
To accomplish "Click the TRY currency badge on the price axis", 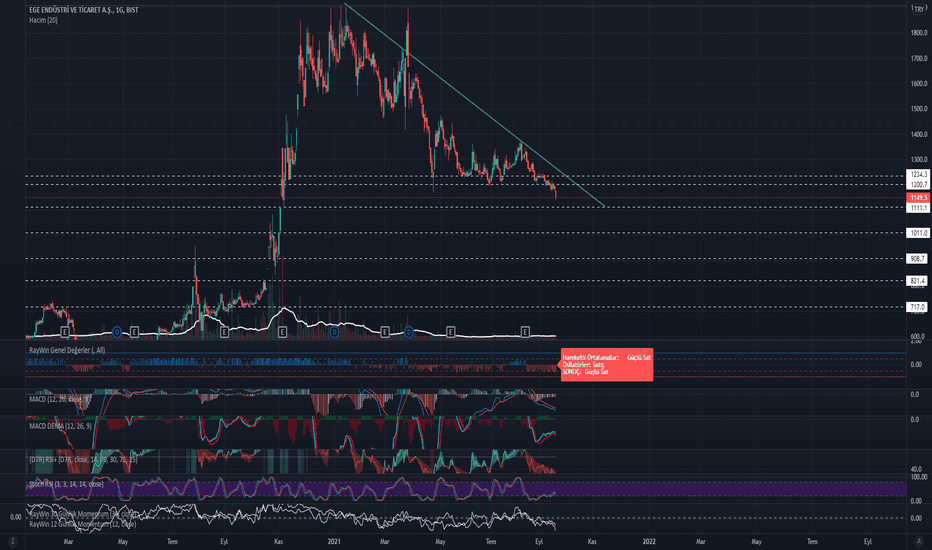I will (x=920, y=9).
